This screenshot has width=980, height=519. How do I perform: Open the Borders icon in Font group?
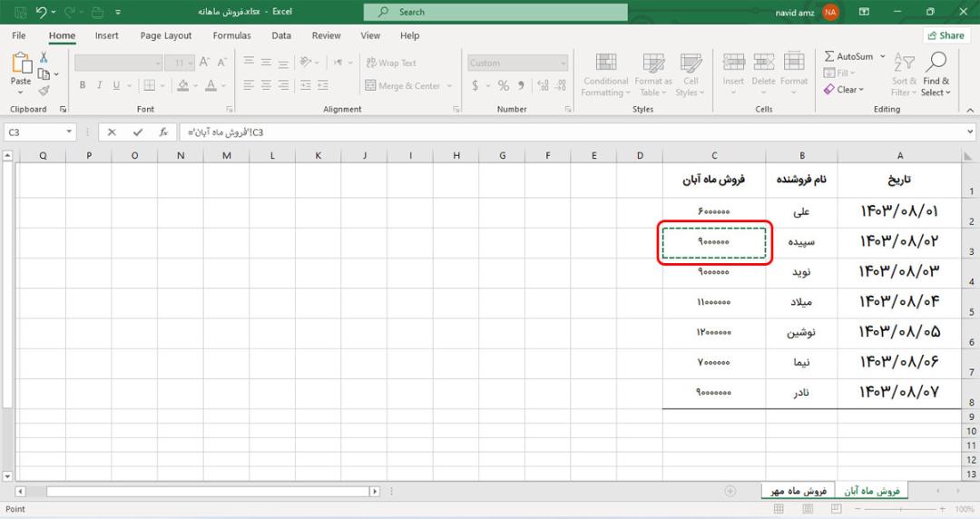click(150, 85)
